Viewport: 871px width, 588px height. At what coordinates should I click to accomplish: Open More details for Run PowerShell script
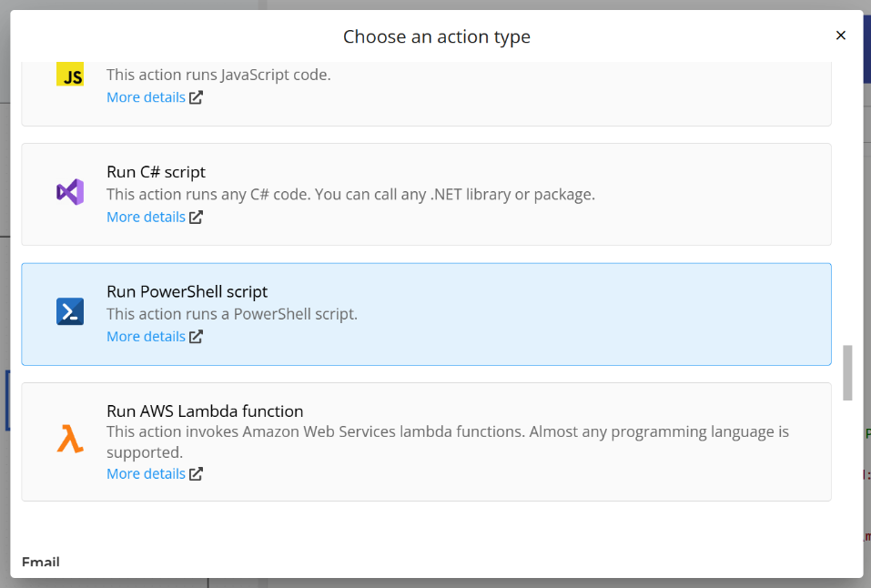coord(146,336)
